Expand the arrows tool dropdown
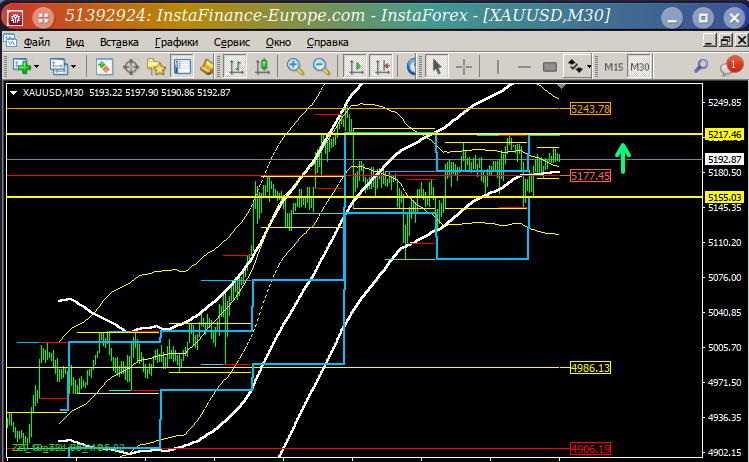Screen dimensions: 749x462 pyautogui.click(x=589, y=66)
